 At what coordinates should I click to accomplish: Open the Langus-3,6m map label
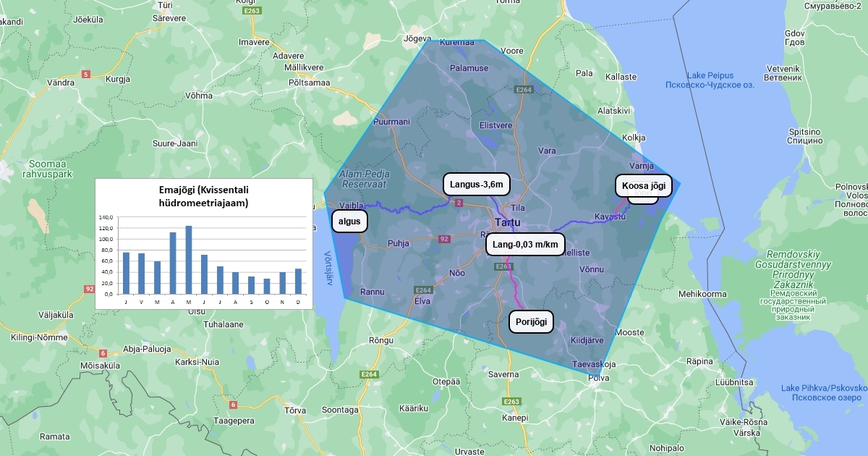[476, 185]
